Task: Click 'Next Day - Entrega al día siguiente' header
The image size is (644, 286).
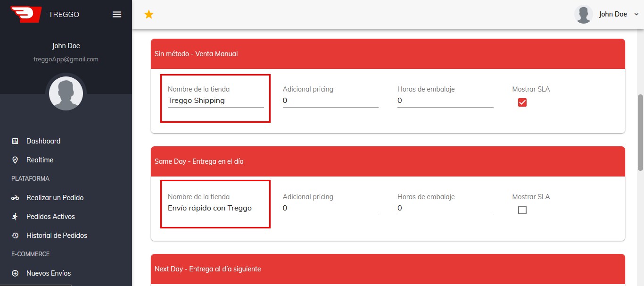Action: 388,269
